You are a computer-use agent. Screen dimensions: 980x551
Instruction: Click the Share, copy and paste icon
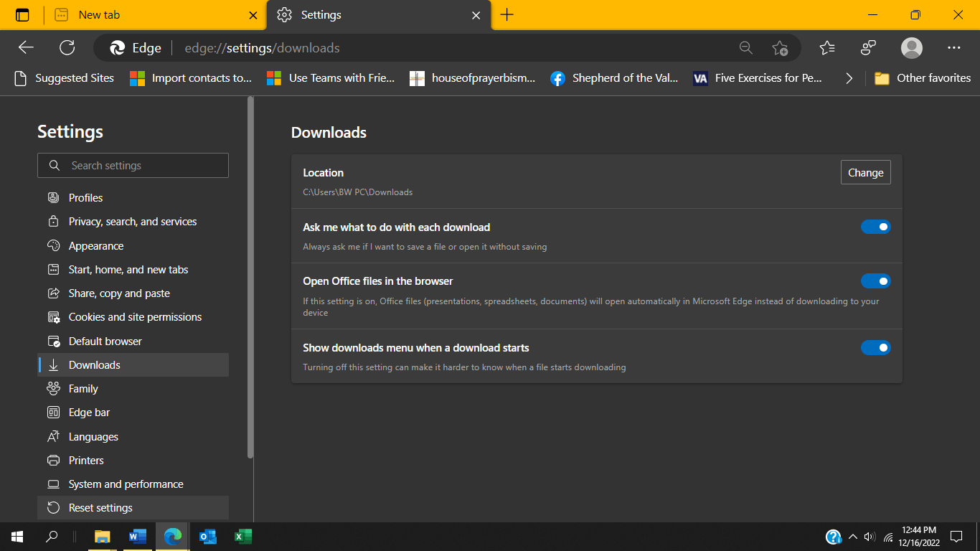click(x=53, y=293)
